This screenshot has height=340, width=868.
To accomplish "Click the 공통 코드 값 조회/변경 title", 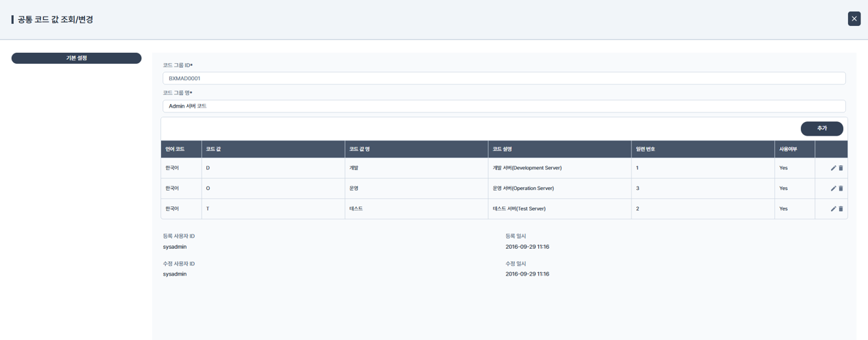I will tap(56, 19).
